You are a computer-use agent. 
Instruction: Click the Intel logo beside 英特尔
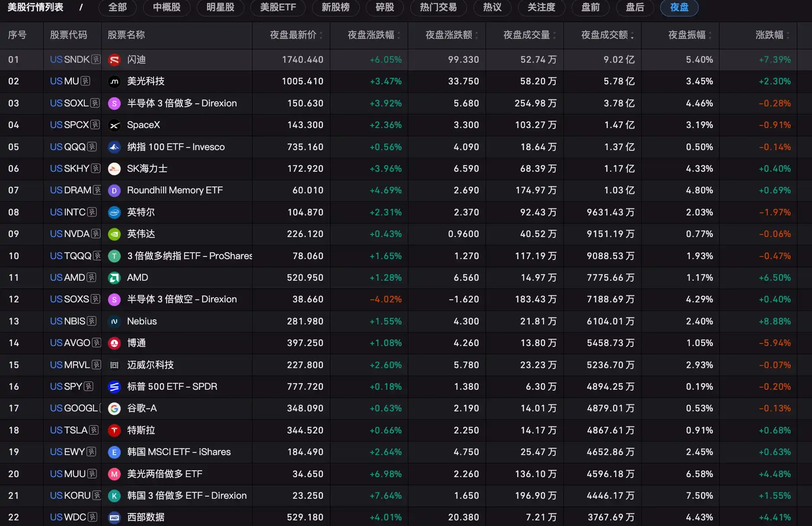click(114, 212)
